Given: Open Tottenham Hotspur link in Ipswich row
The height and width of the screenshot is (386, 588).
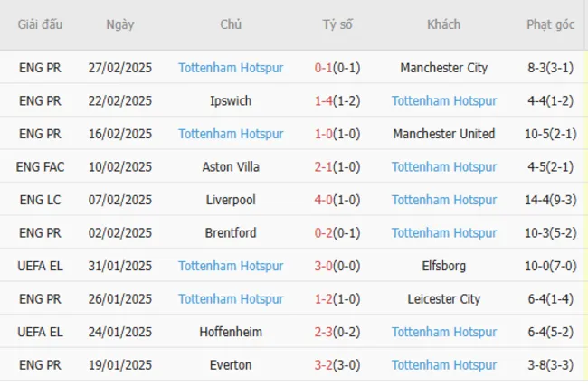Looking at the screenshot, I should 444,100.
